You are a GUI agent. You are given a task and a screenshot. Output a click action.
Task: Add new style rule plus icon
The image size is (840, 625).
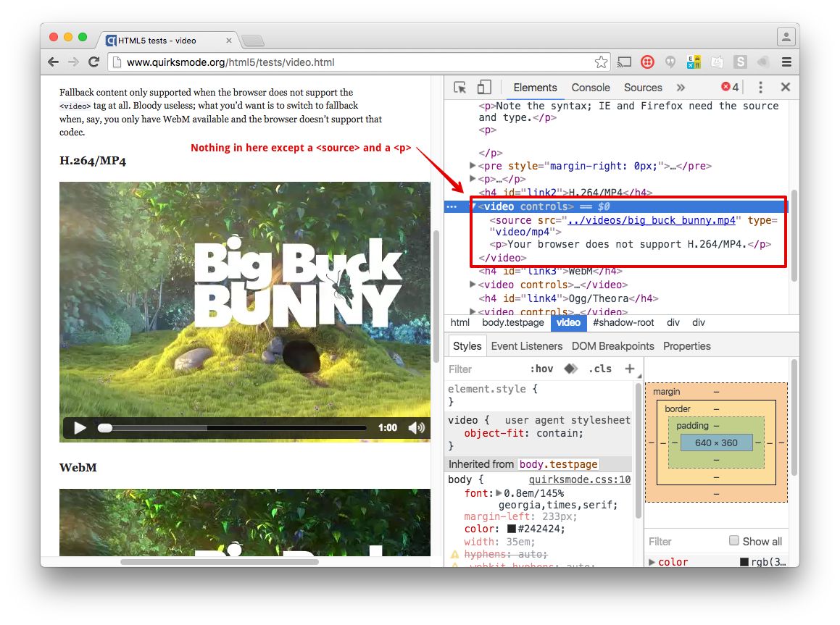[x=630, y=369]
